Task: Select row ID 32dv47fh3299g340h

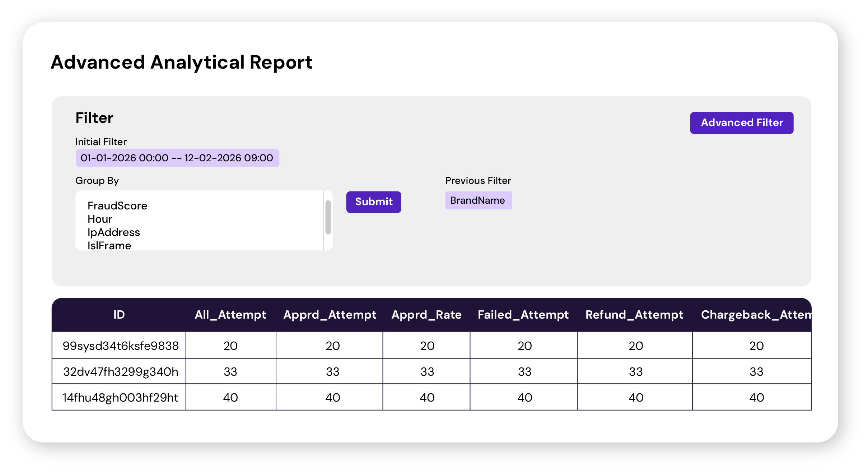Action: 120,371
